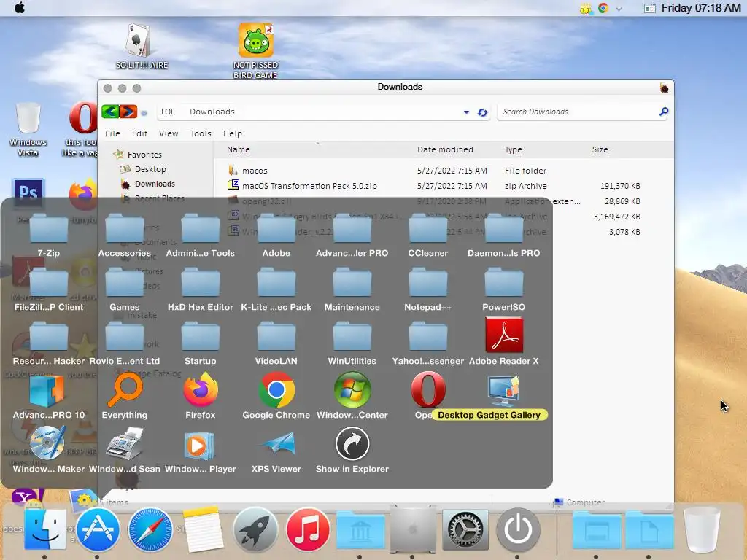Open the Tools menu
Screen dimensions: 747x560
[201, 133]
